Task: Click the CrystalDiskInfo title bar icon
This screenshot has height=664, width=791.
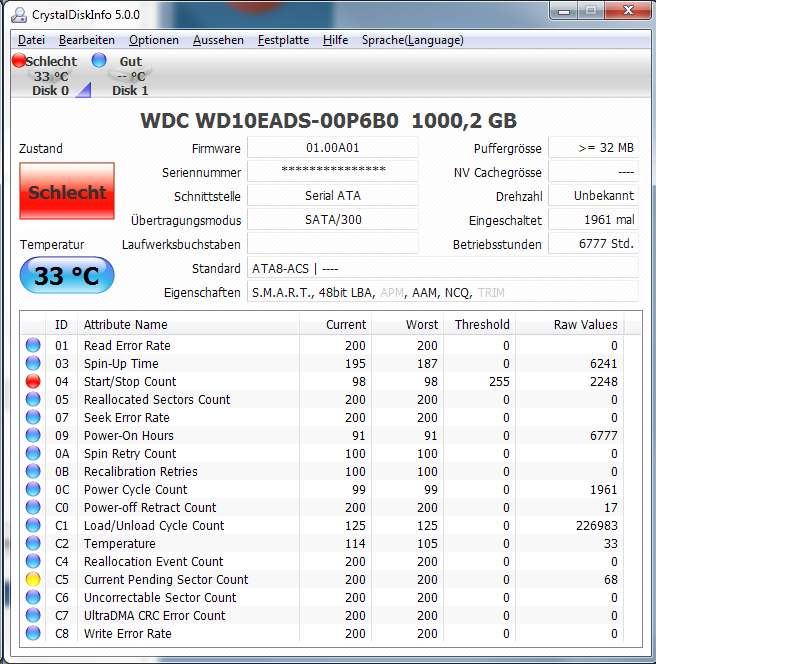Action: click(x=19, y=15)
